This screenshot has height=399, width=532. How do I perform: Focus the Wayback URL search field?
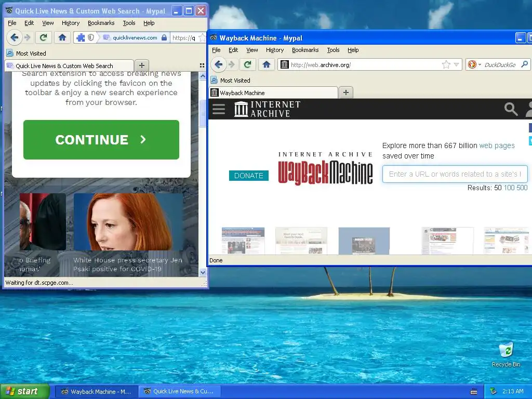[x=455, y=174]
